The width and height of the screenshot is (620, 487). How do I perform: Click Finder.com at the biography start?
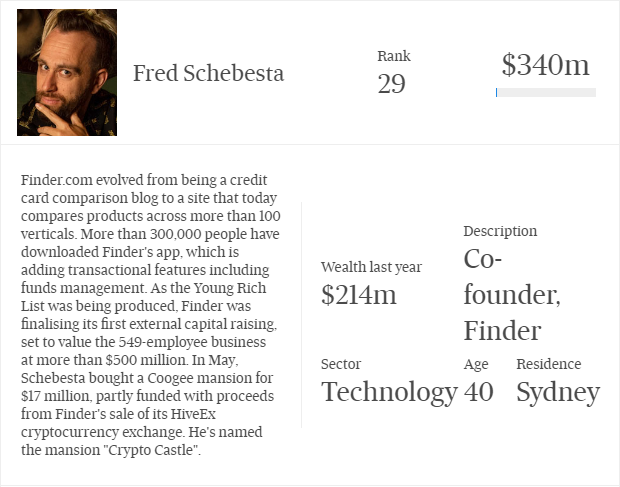tap(58, 180)
